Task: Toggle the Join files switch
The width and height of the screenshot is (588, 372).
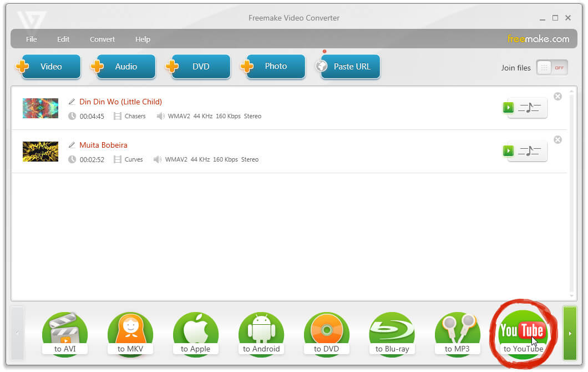Action: tap(552, 68)
